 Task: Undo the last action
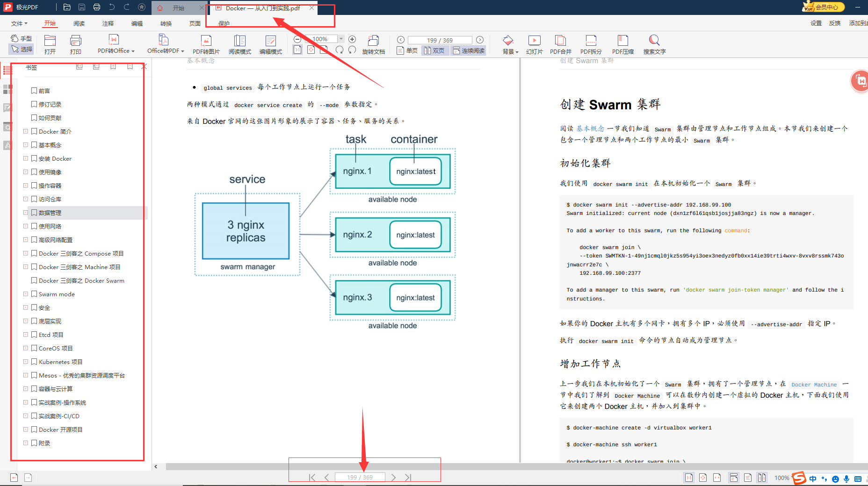(x=112, y=7)
